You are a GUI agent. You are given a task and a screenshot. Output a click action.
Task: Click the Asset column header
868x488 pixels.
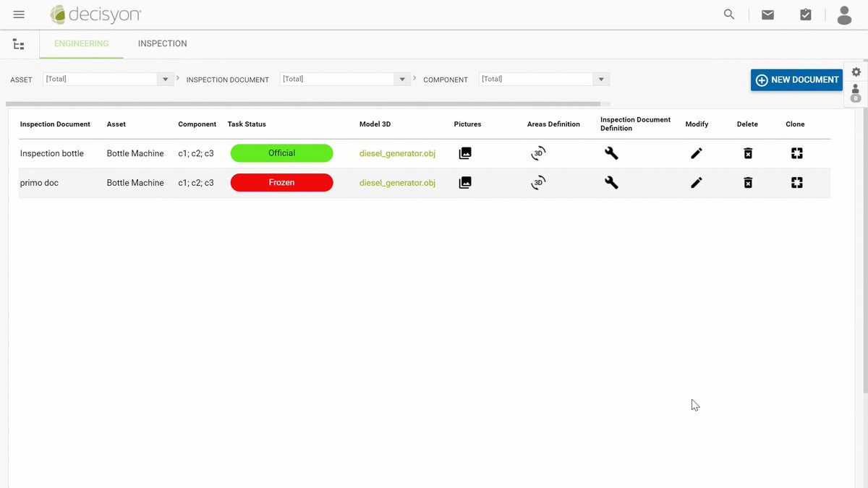(116, 124)
